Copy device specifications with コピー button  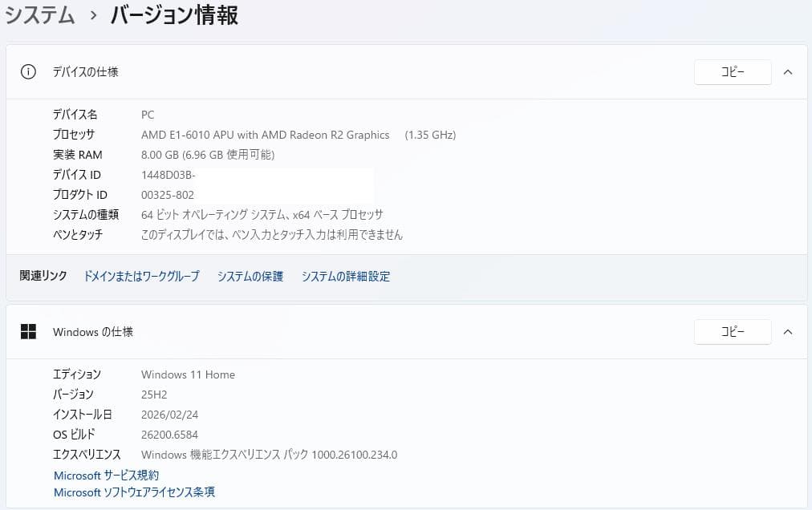pyautogui.click(x=733, y=72)
